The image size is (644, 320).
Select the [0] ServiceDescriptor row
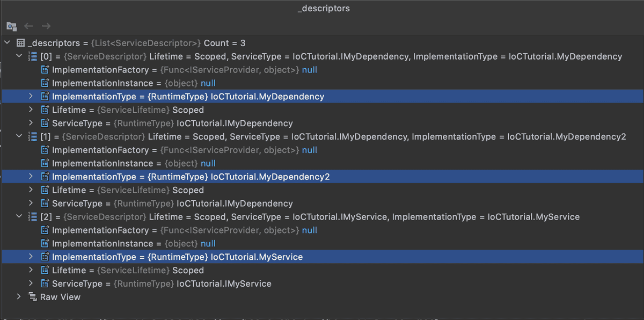pos(322,56)
